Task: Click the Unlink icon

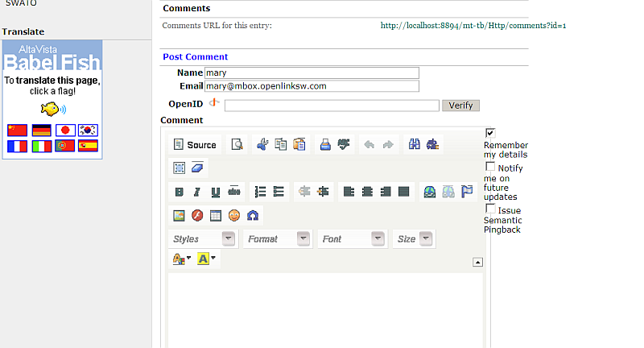Action: pyautogui.click(x=448, y=192)
